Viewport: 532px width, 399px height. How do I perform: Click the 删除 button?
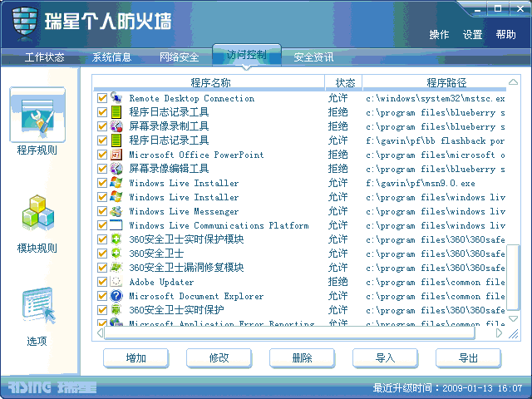(302, 358)
